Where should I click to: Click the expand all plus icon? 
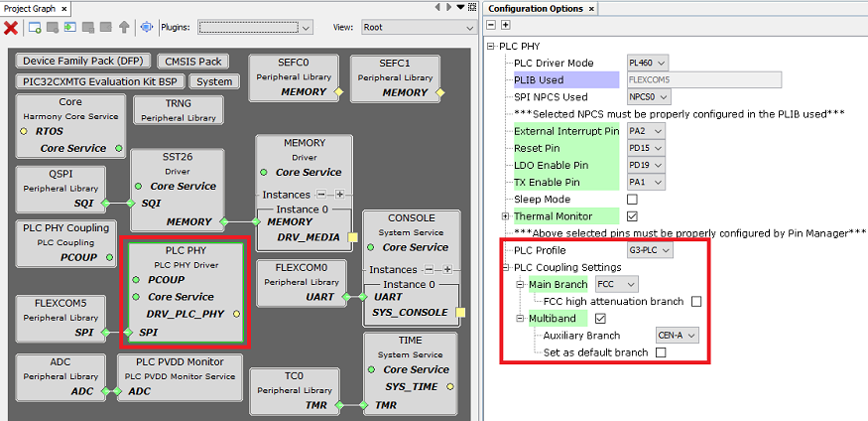coord(506,25)
